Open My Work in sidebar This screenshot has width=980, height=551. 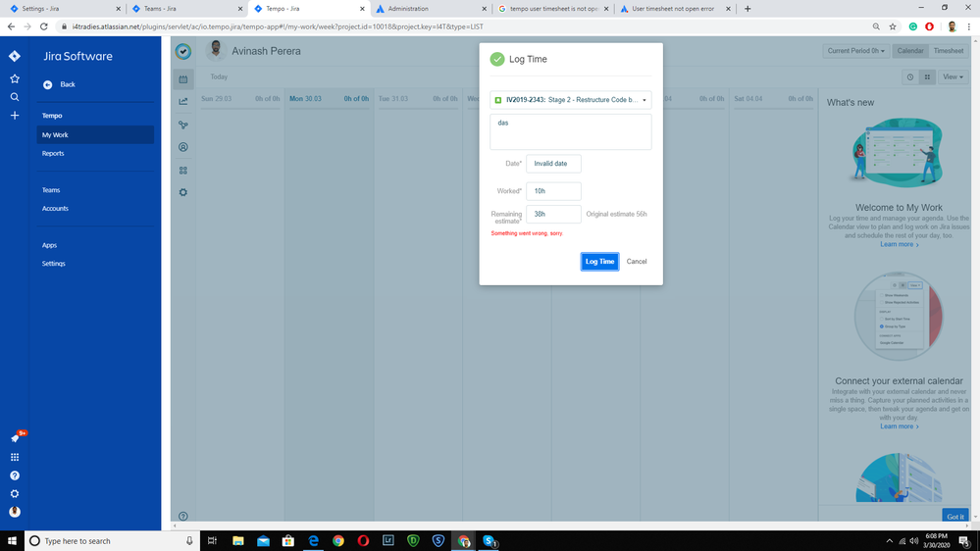tap(95, 135)
